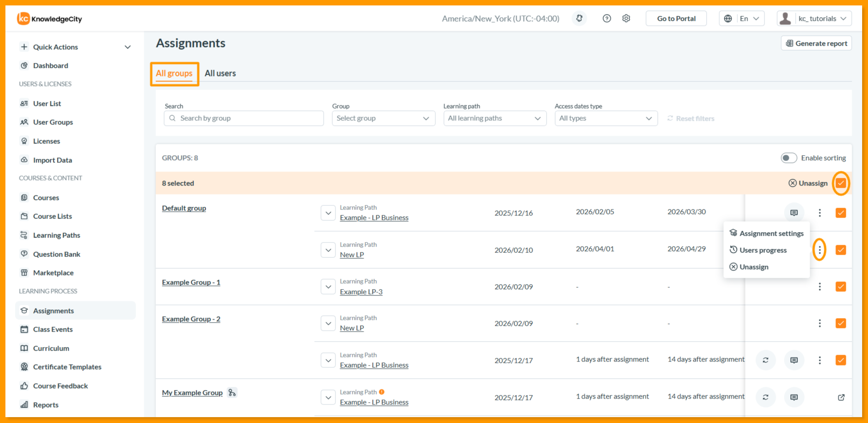Open the settings gear icon in header
Viewport: 868px width, 423px height.
pos(626,19)
